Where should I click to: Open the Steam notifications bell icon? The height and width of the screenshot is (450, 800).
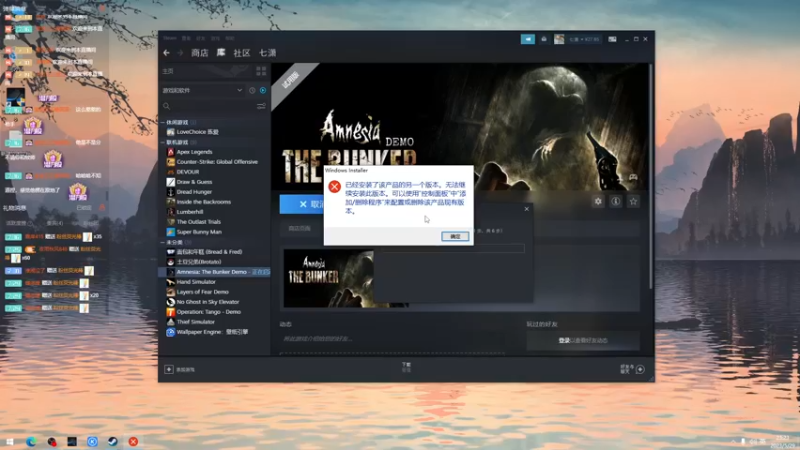(x=544, y=39)
